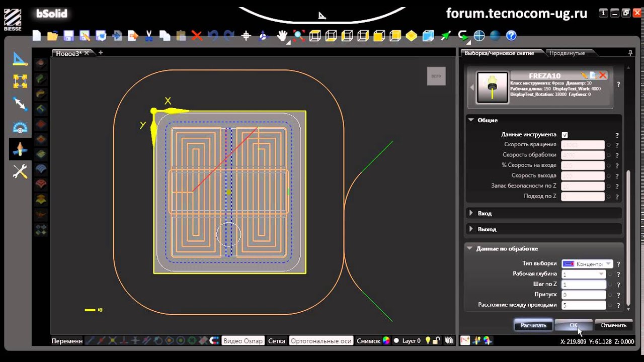Expand the Вход section
The width and height of the screenshot is (644, 362).
pos(471,213)
